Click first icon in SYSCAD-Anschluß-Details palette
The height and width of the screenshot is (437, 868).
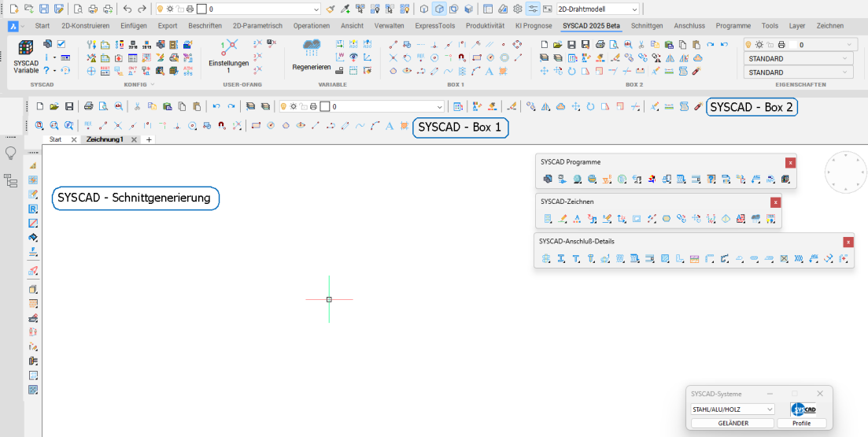click(x=546, y=258)
